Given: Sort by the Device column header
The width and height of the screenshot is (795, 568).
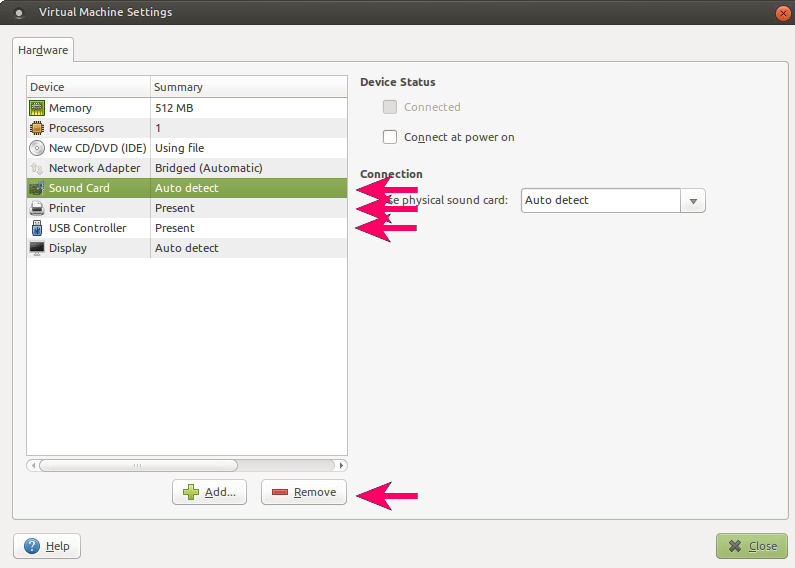Looking at the screenshot, I should click(x=88, y=87).
